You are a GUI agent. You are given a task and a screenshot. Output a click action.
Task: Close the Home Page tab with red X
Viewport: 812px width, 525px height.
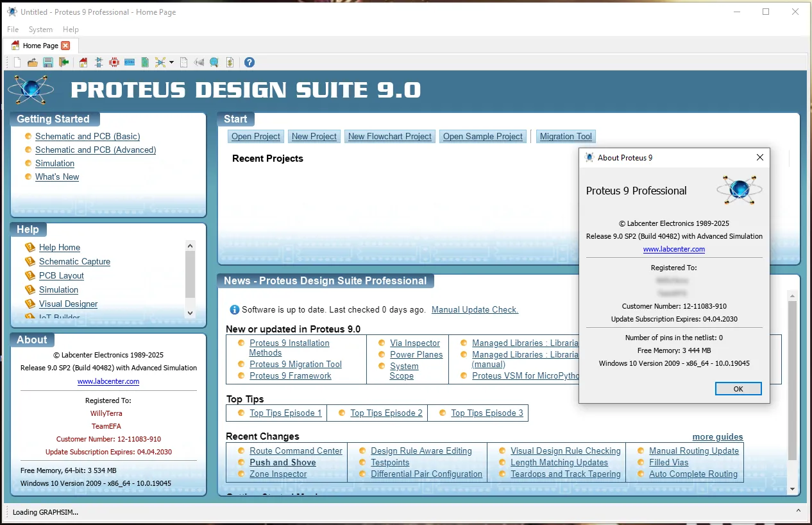(65, 46)
